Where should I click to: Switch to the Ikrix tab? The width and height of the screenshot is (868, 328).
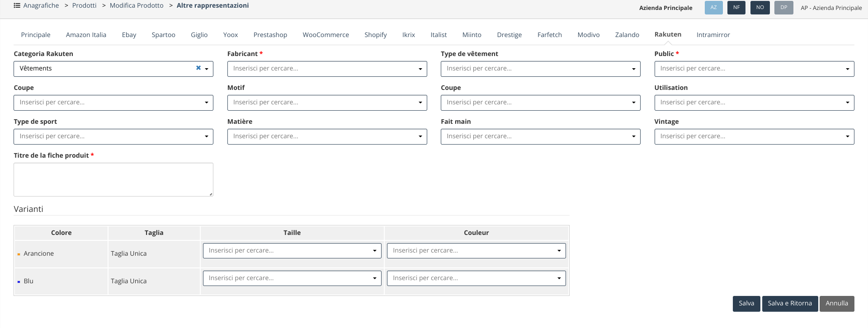pos(409,35)
